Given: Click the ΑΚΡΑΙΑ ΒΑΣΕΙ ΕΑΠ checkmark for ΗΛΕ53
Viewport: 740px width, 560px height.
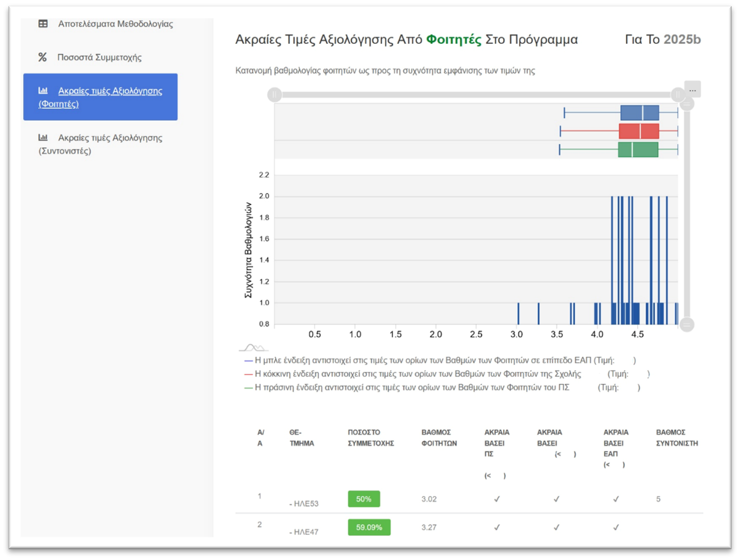Looking at the screenshot, I should pos(616,499).
